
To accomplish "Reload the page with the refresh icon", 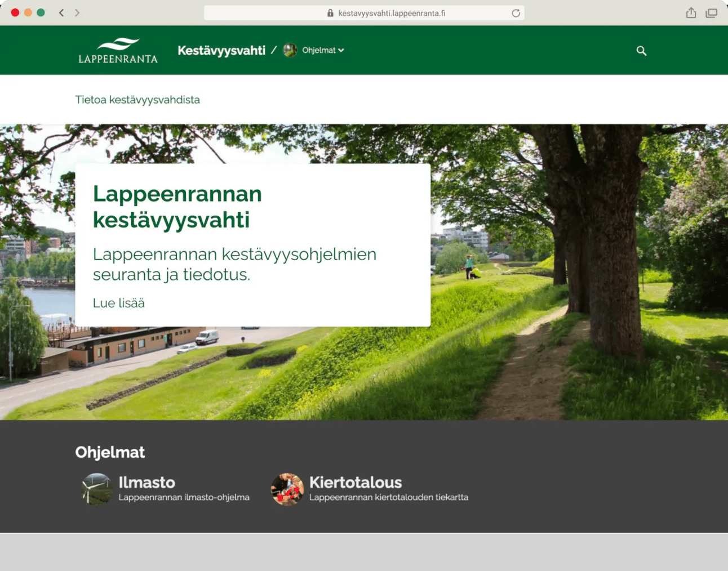I will point(516,13).
